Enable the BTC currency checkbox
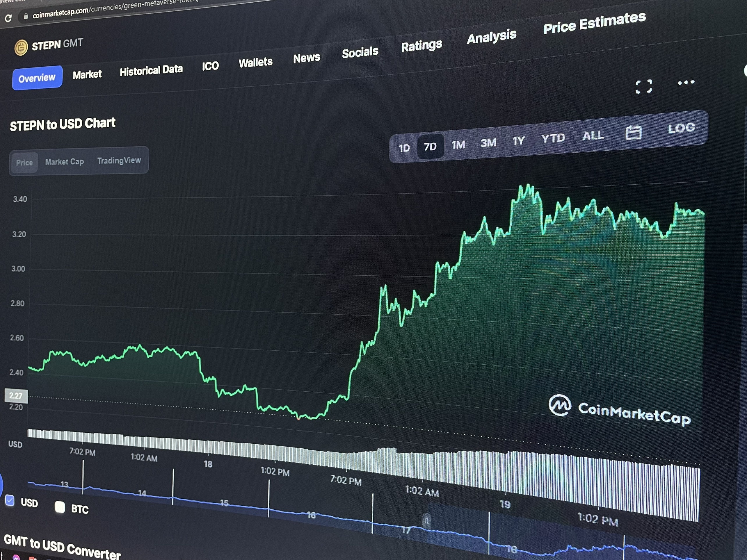Screen dimensions: 747x560 [x=60, y=507]
